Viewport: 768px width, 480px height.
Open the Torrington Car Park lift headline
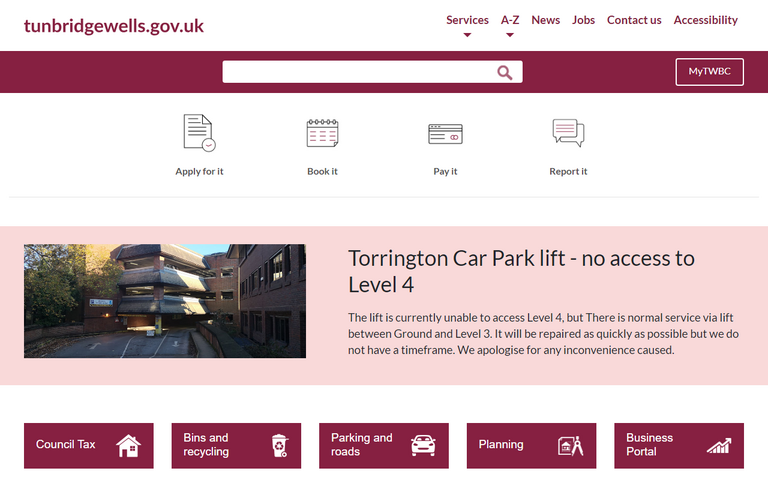(521, 270)
